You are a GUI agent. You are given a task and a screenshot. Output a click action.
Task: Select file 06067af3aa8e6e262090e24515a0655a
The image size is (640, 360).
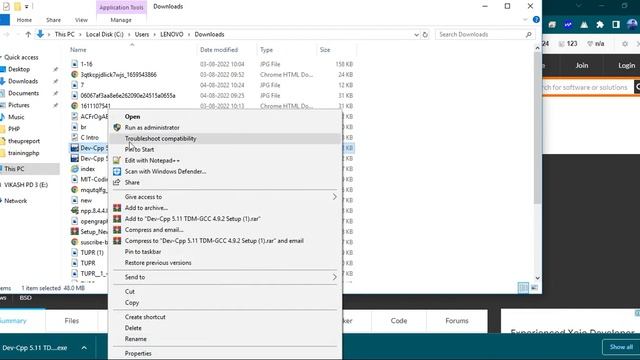128,96
